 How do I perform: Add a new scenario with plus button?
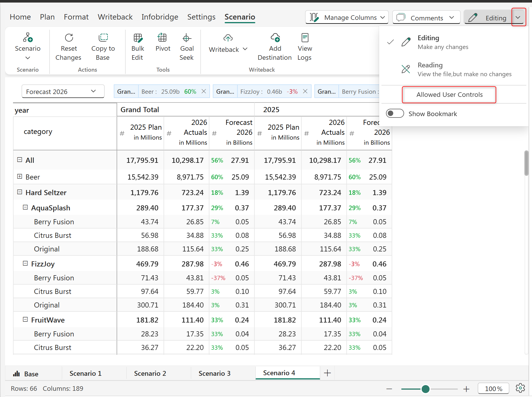327,373
